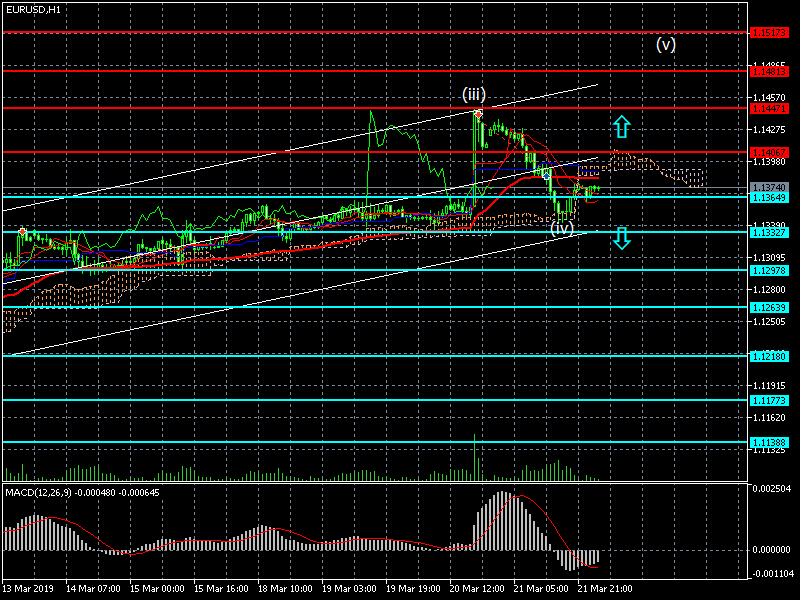Click the 18 Mar 10:00 time label
Viewport: 800px width, 600px height.
(x=285, y=589)
